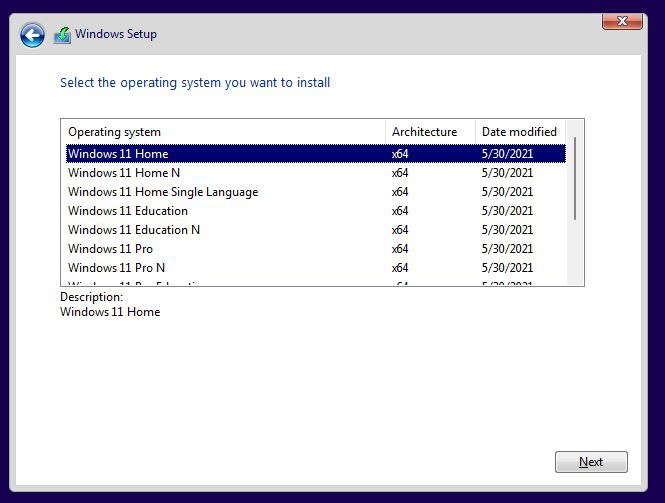The width and height of the screenshot is (665, 503).
Task: Click the blue back arrow icon
Action: pos(32,36)
